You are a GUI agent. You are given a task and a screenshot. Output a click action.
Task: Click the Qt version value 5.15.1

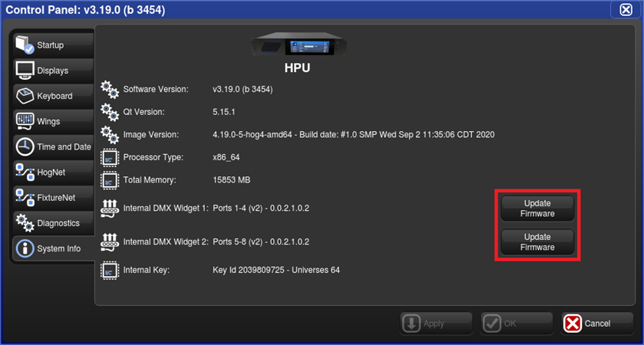pyautogui.click(x=224, y=112)
